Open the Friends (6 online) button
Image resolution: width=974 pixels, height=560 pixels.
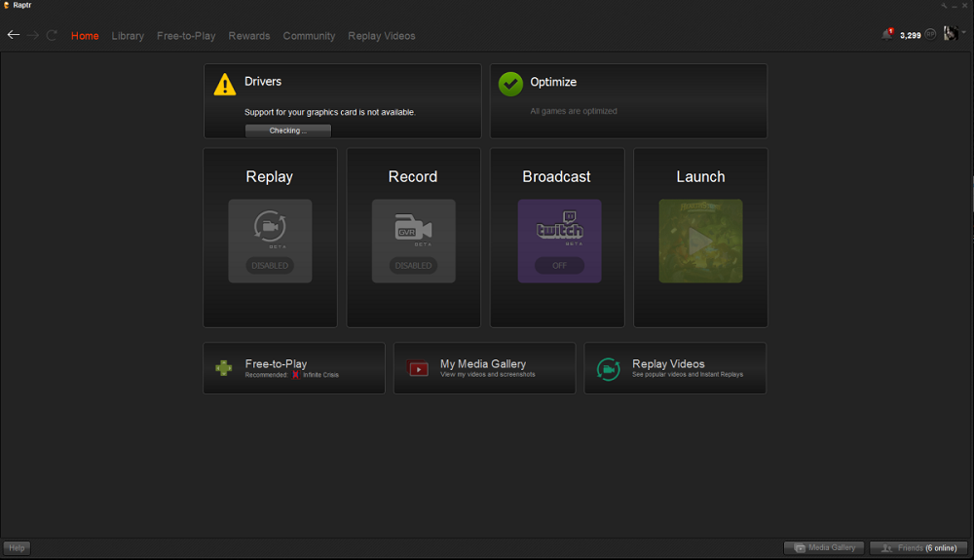point(918,548)
